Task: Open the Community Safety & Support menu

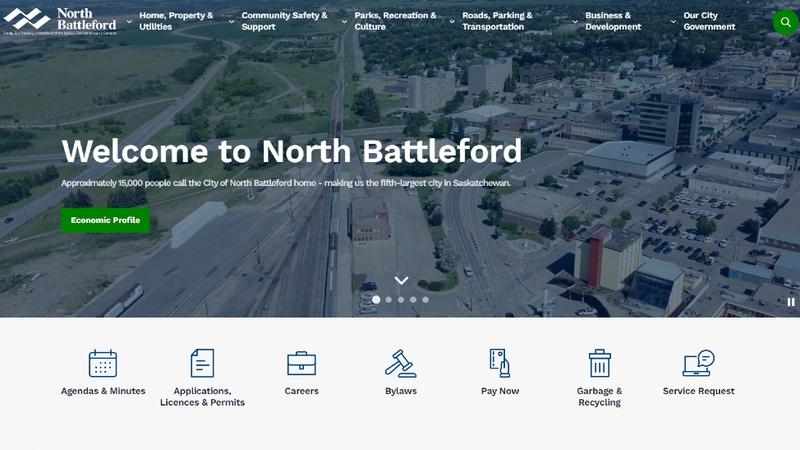Action: (284, 21)
